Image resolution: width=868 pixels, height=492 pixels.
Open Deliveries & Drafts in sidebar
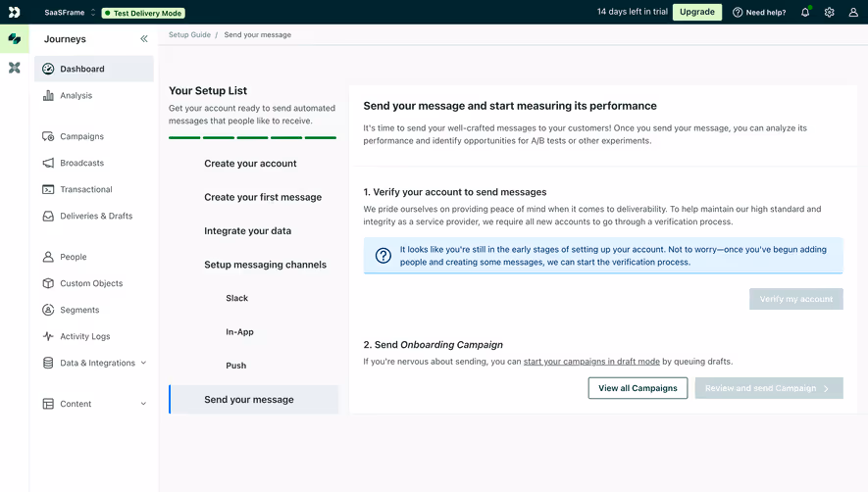tap(94, 216)
